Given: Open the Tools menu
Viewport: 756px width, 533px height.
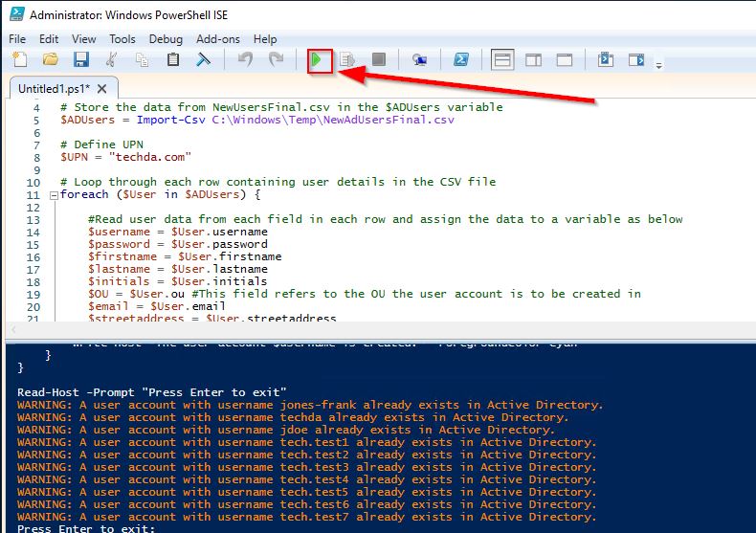Looking at the screenshot, I should (122, 39).
